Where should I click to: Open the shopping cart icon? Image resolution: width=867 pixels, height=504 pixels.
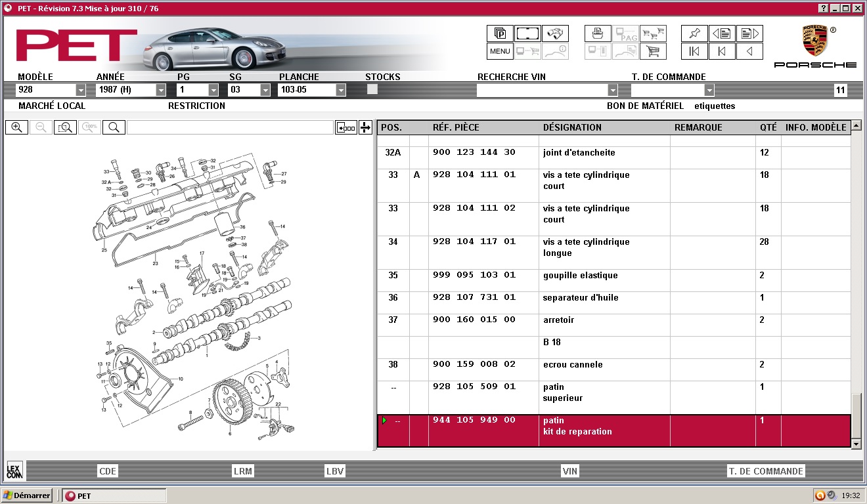[653, 51]
